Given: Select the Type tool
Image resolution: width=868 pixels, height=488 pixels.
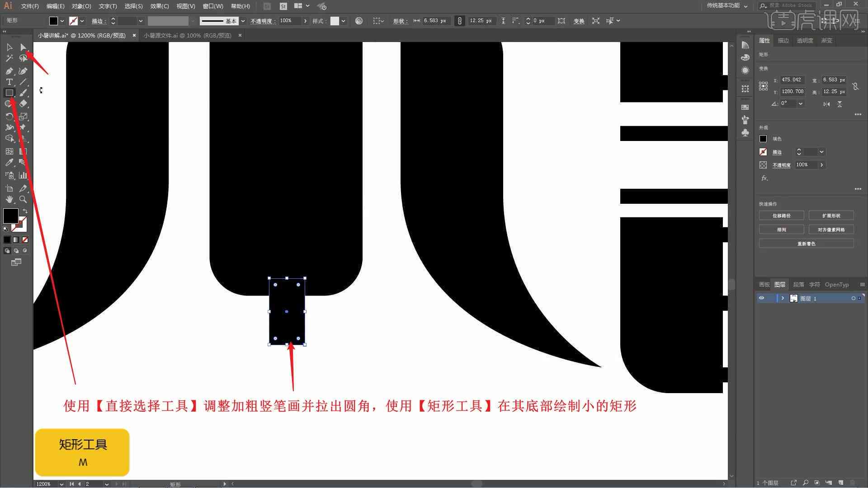Looking at the screenshot, I should tap(9, 82).
